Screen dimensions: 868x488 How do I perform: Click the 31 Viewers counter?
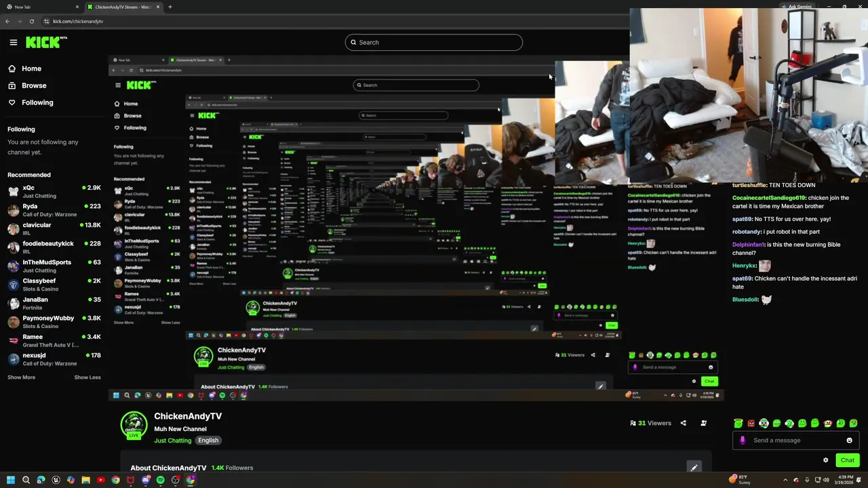[650, 423]
